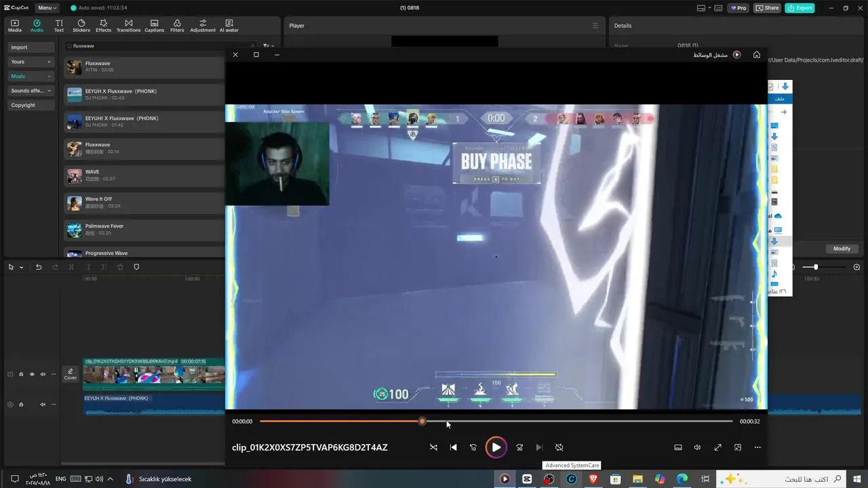Open the Adjustment tab

coord(203,26)
